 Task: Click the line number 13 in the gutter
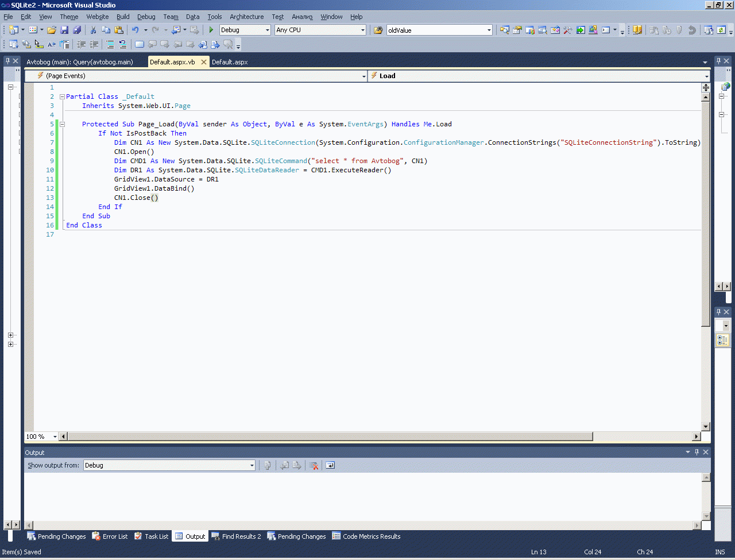click(50, 198)
